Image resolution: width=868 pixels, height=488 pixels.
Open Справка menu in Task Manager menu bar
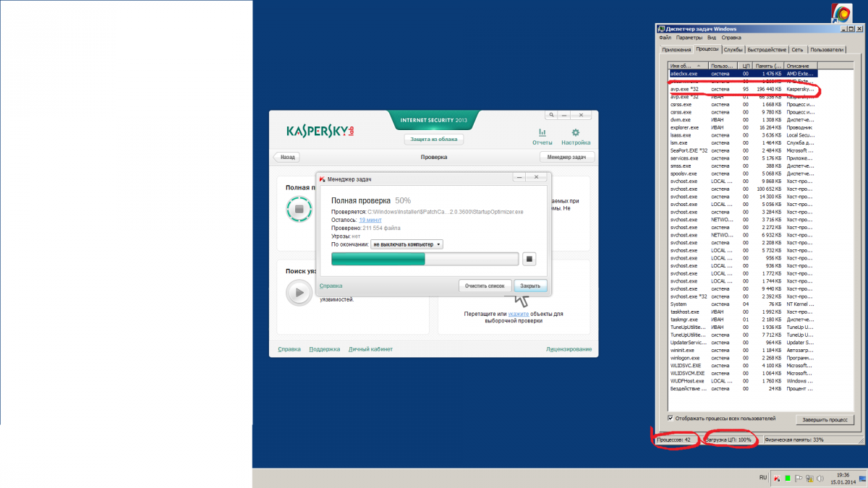(x=731, y=37)
